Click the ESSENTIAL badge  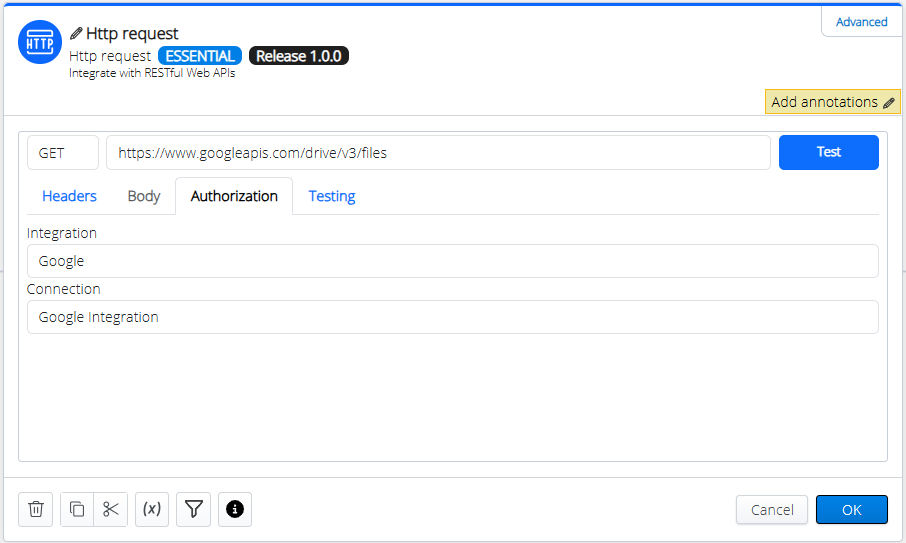pyautogui.click(x=200, y=56)
